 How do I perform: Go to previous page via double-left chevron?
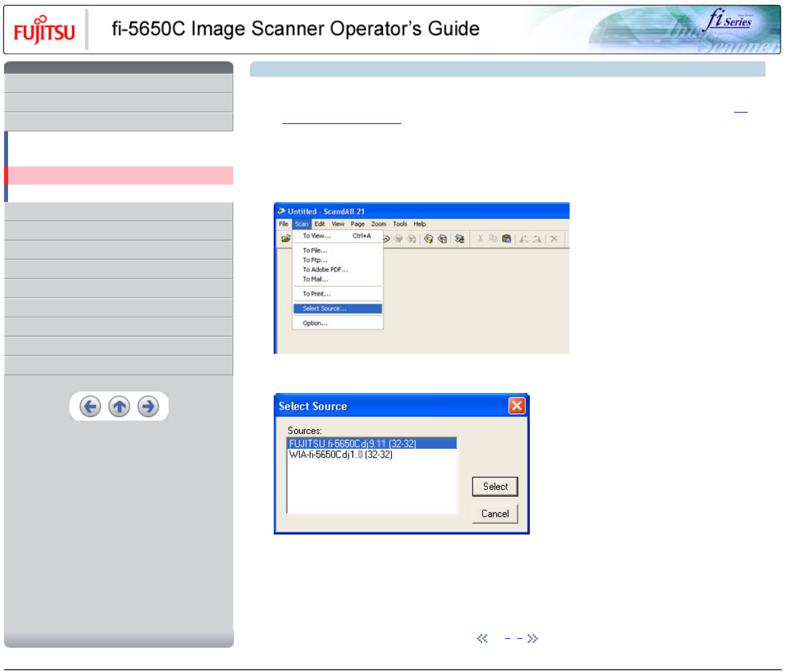click(x=482, y=638)
